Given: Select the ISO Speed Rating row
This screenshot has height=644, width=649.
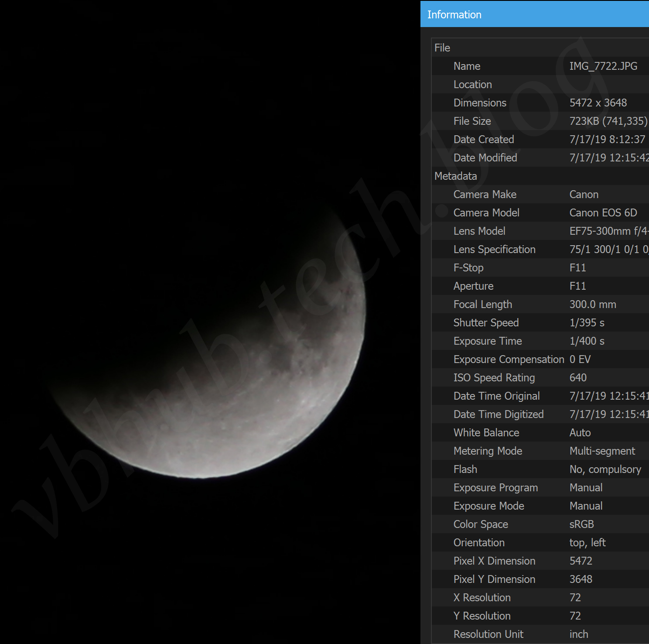Looking at the screenshot, I should (541, 378).
